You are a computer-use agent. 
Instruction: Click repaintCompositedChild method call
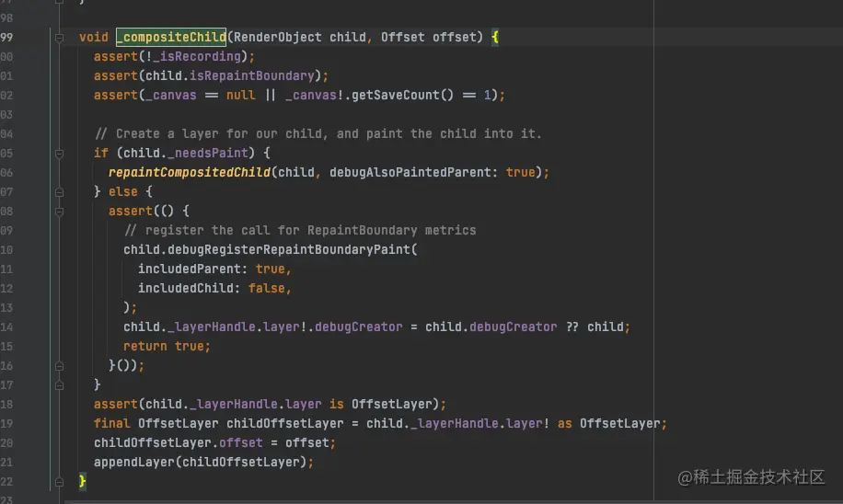(x=190, y=173)
